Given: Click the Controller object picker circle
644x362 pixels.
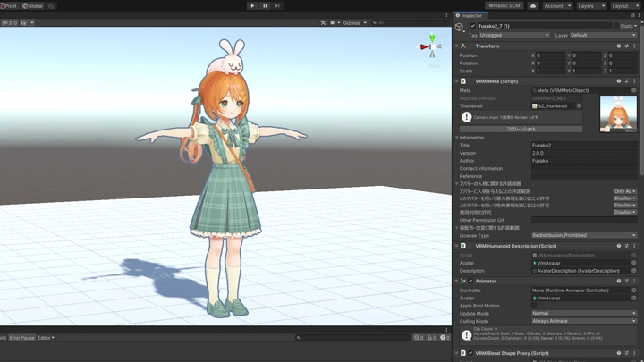Looking at the screenshot, I should pos(634,290).
